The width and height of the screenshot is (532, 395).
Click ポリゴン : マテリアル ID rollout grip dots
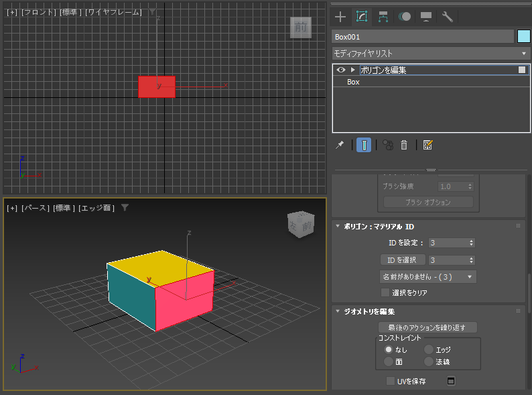pos(518,226)
